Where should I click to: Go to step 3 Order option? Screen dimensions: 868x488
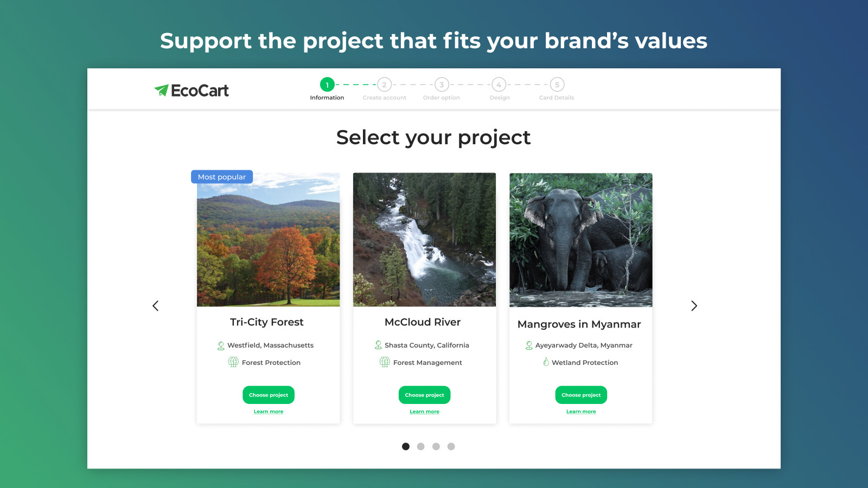[442, 85]
